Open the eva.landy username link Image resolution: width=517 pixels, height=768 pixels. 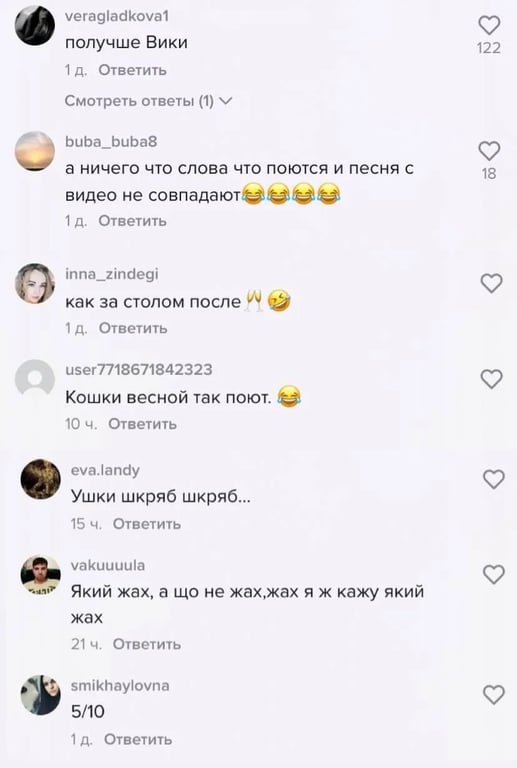click(x=105, y=470)
